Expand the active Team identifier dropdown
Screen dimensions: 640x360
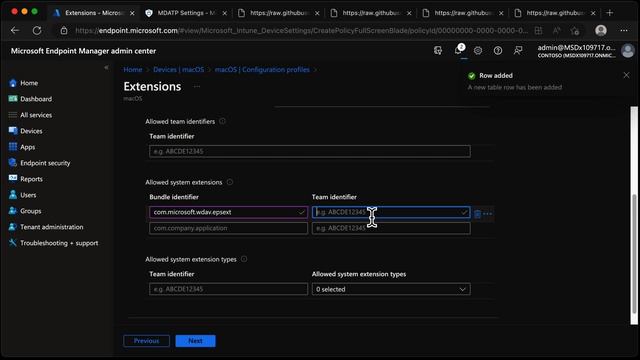point(464,212)
